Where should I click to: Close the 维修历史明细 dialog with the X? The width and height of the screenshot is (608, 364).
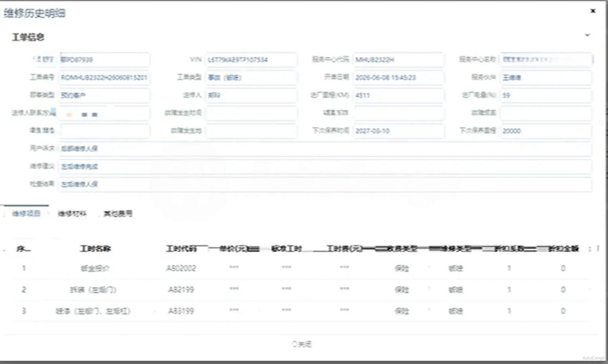coord(593,11)
